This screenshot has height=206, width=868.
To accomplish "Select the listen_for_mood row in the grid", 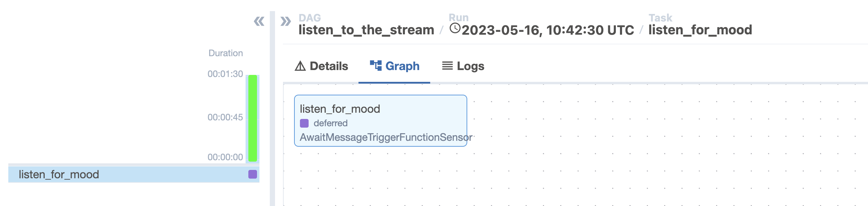I will 104,174.
